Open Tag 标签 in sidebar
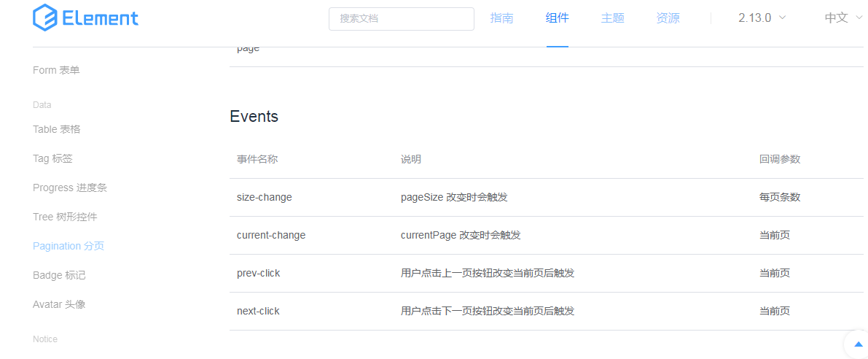The height and width of the screenshot is (359, 868). (x=52, y=158)
